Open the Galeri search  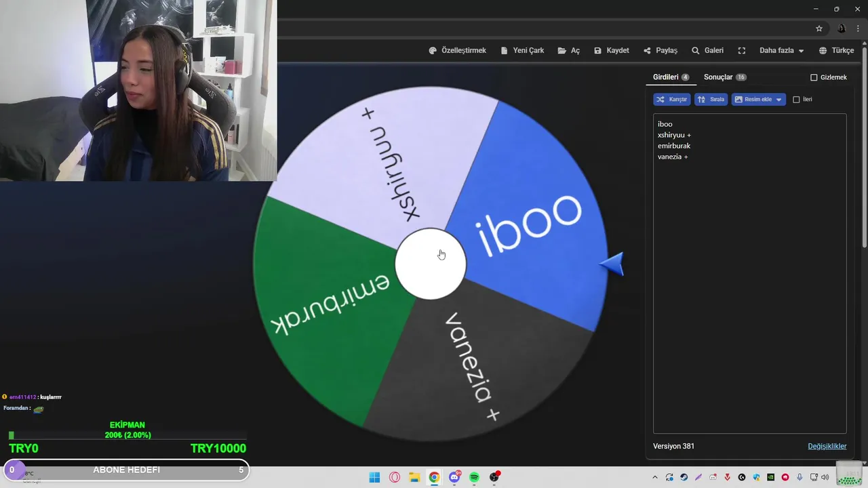707,51
